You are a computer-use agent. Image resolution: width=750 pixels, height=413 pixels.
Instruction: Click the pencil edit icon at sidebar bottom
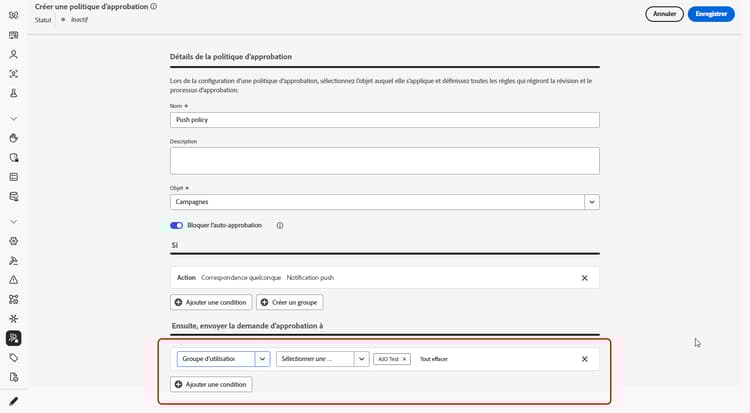pyautogui.click(x=13, y=401)
